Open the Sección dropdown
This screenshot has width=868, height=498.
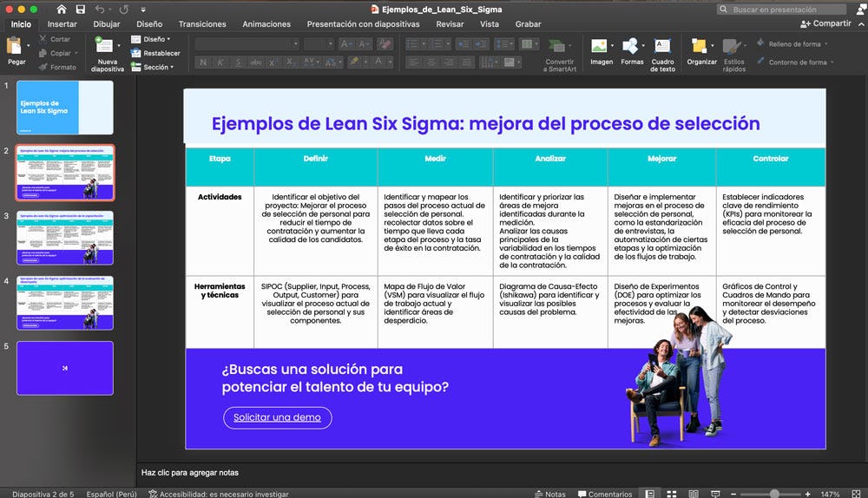(x=152, y=67)
